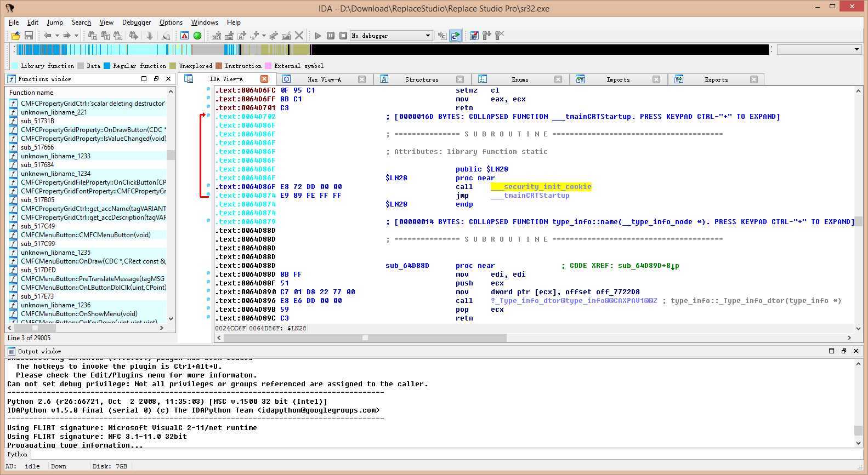Float the Functions window panel
868x475 pixels.
tap(156, 79)
